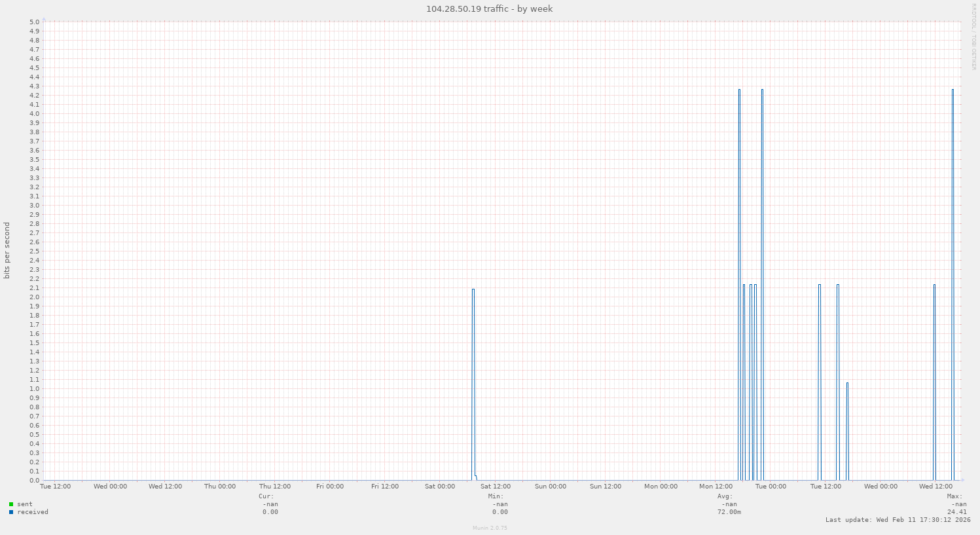Click the blue 'received' legend color swatch
Screen dimensions: 980x535
click(11, 512)
